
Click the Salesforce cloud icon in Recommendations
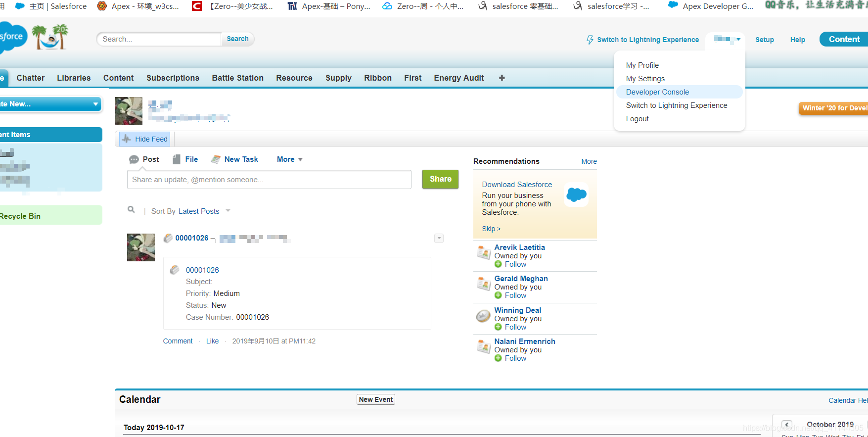[576, 194]
